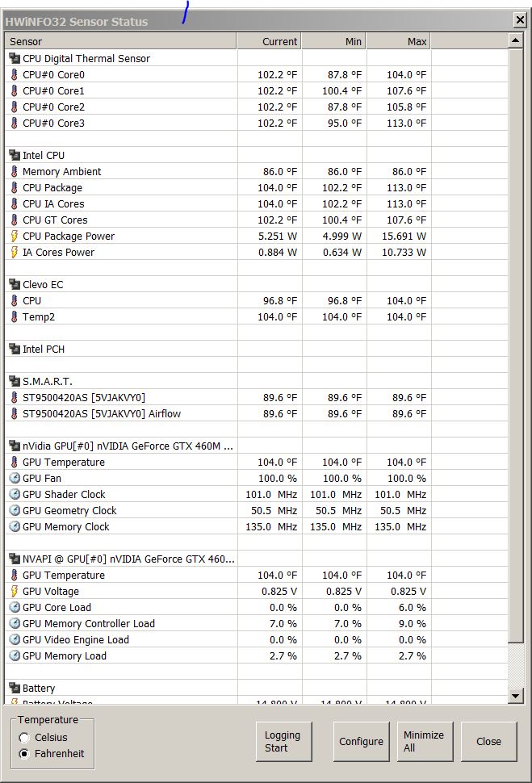Click the thermometer icon beside CPU#0 Core0

pos(14,74)
